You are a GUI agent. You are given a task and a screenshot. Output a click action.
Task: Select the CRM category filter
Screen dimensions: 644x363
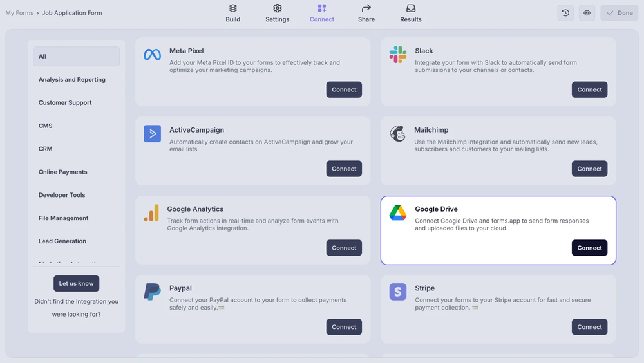point(46,149)
